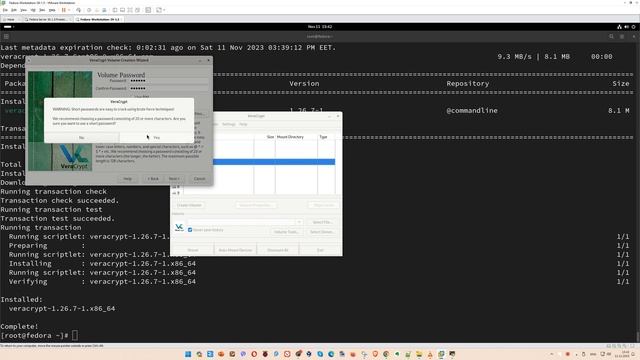640x360 pixels.
Task: Click the GNOME top bar clock
Action: pyautogui.click(x=320, y=27)
